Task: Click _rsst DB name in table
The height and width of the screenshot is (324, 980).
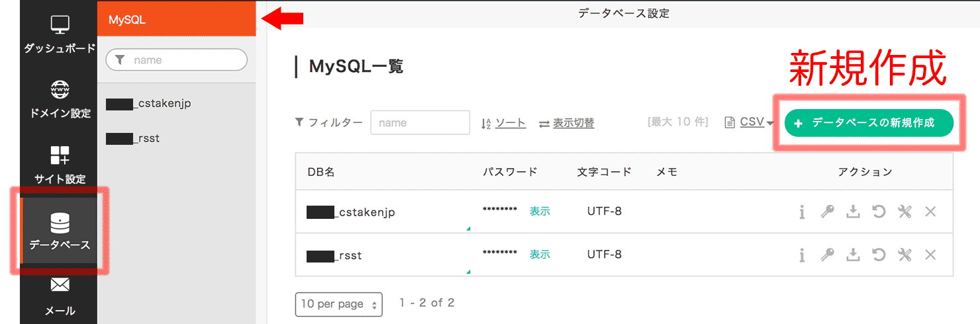Action: point(334,255)
